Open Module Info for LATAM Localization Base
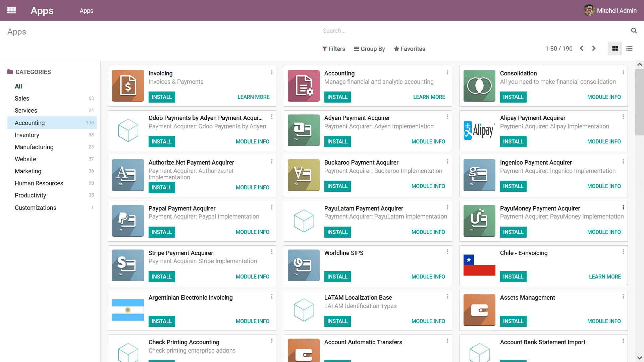The image size is (644, 362). (428, 321)
